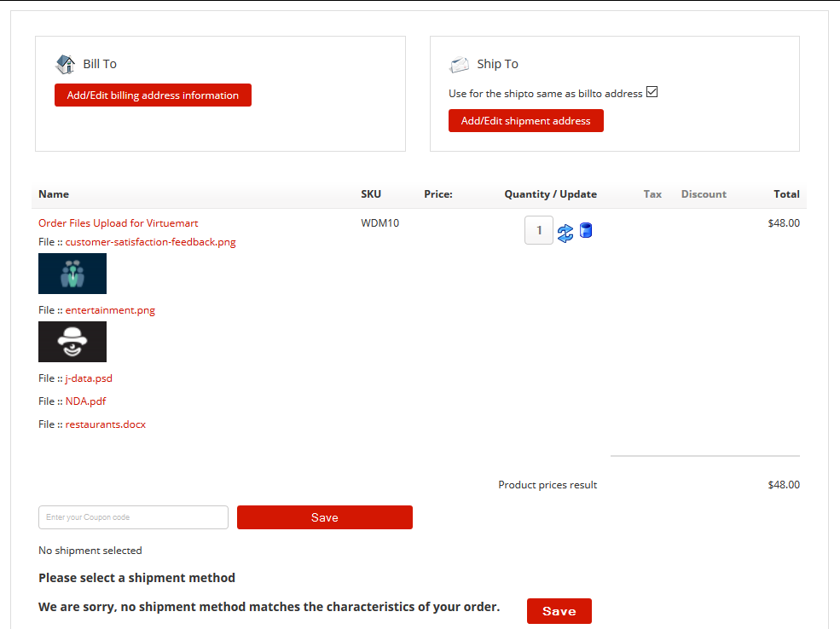Viewport: 840px width, 629px height.
Task: Click Save button next to coupon field
Action: 324,517
